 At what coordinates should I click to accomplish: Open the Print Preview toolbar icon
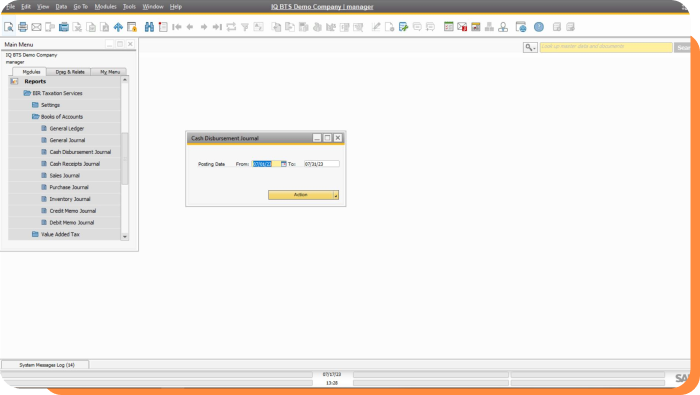click(8, 27)
